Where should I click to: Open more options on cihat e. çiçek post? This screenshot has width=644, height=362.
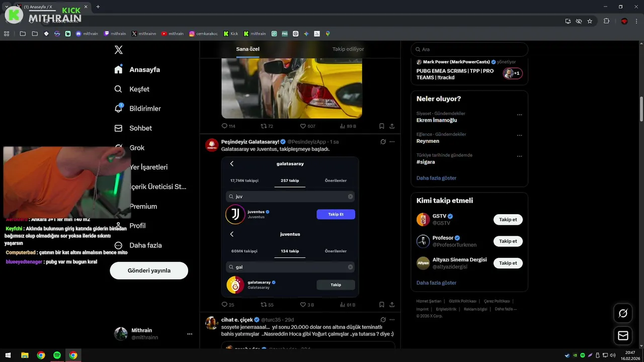point(392,320)
